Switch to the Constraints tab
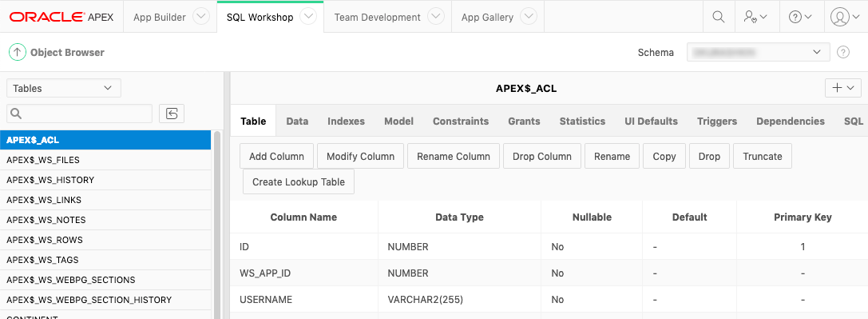This screenshot has width=868, height=319. (461, 121)
